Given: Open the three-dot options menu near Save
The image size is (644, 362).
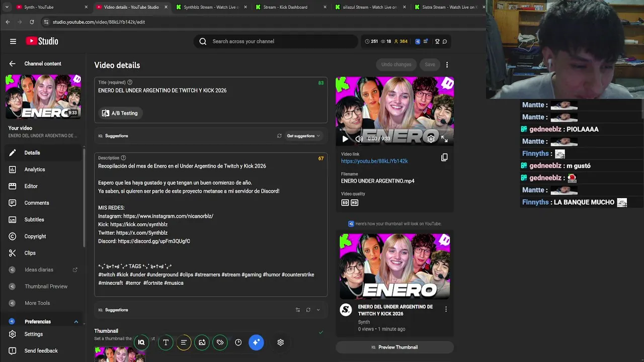Looking at the screenshot, I should click(447, 64).
